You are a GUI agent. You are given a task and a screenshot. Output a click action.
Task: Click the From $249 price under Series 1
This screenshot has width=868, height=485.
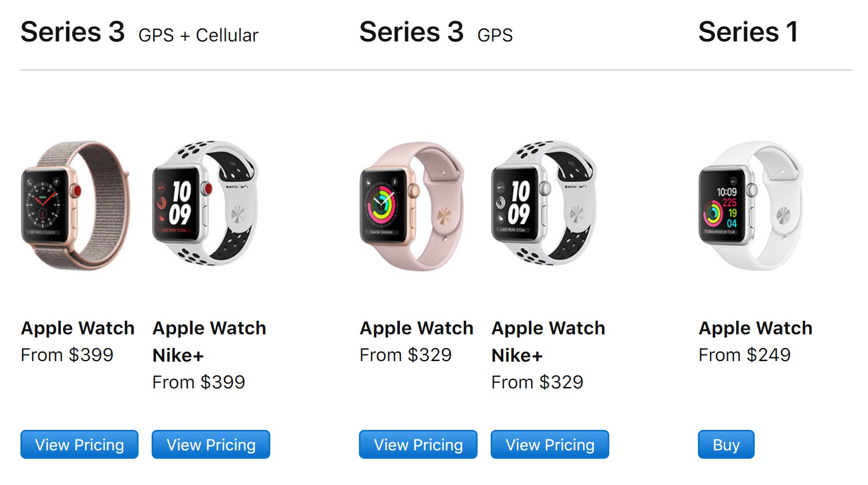(x=745, y=355)
